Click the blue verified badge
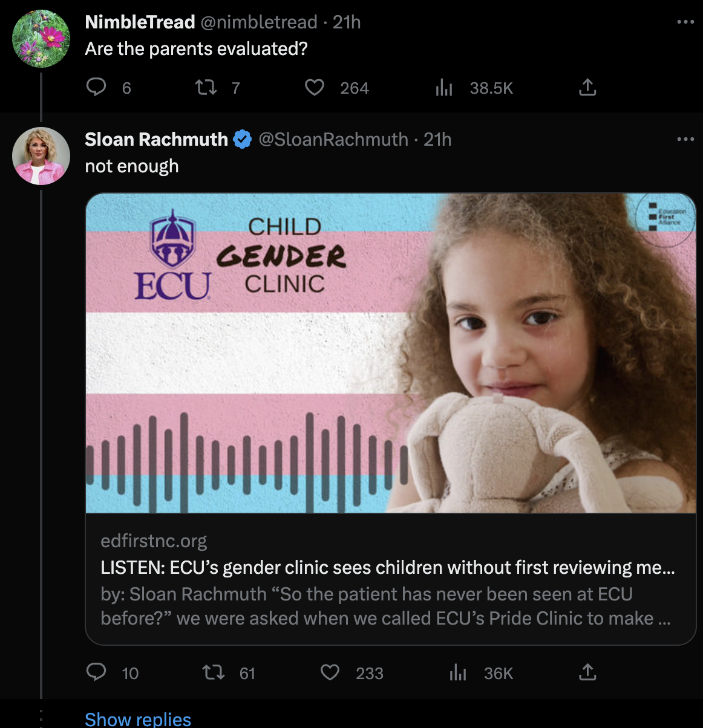 pos(243,140)
